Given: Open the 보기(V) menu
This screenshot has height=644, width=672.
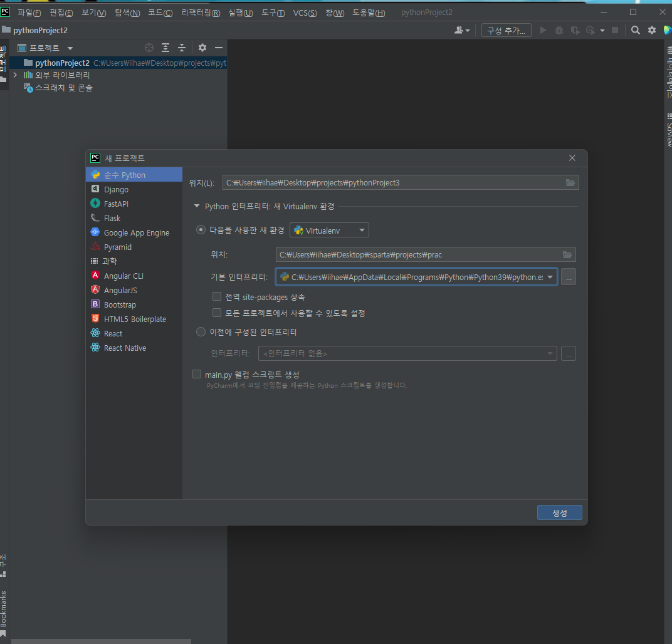Looking at the screenshot, I should (x=94, y=13).
